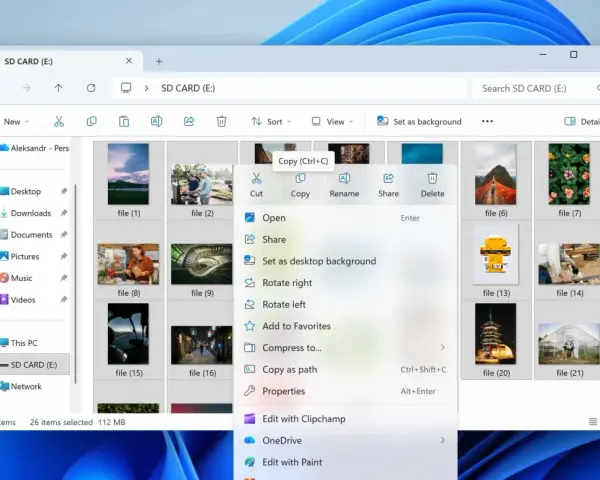Click the Copy icon in the context menu
The width and height of the screenshot is (600, 480).
point(300,178)
